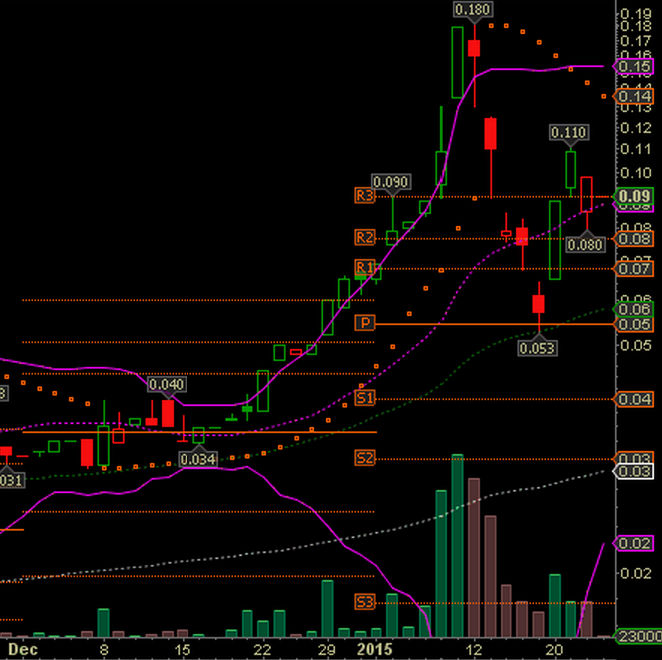
Task: Click the orange 0.08 axis price tag
Action: tap(633, 239)
